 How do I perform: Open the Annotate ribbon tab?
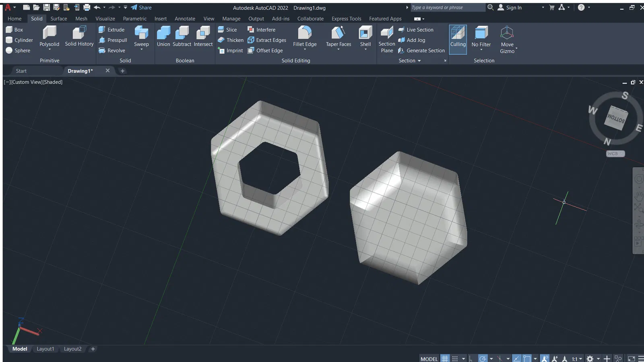(x=185, y=19)
